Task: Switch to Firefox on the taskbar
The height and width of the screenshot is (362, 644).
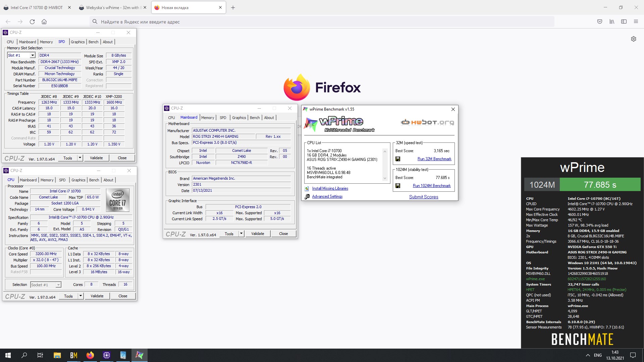Action: (90, 355)
